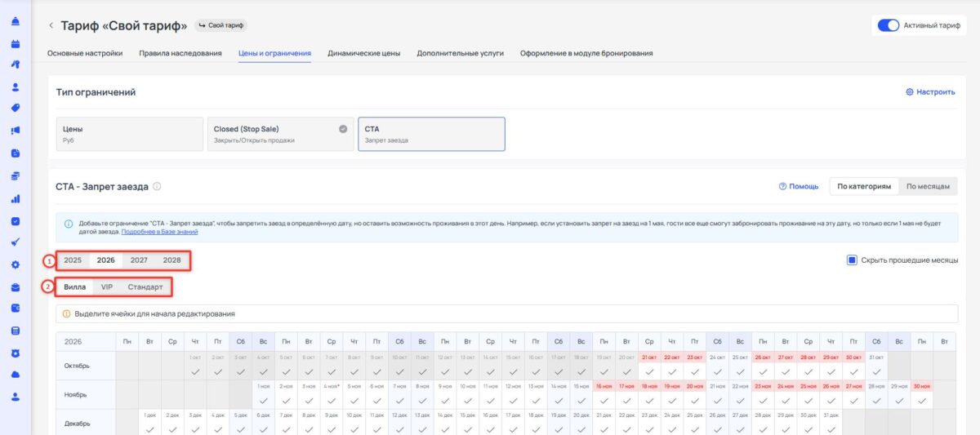Image resolution: width=980 pixels, height=435 pixels.
Task: Click the '21 окт' highlighted cell
Action: point(649,366)
